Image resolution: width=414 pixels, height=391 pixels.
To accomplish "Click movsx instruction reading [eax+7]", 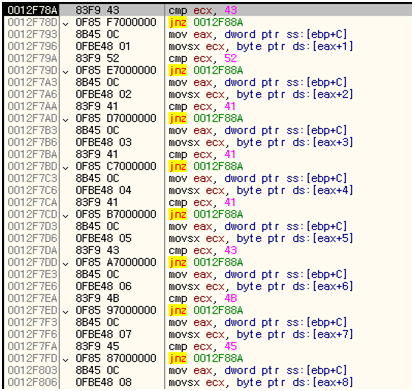I will pyautogui.click(x=261, y=334).
